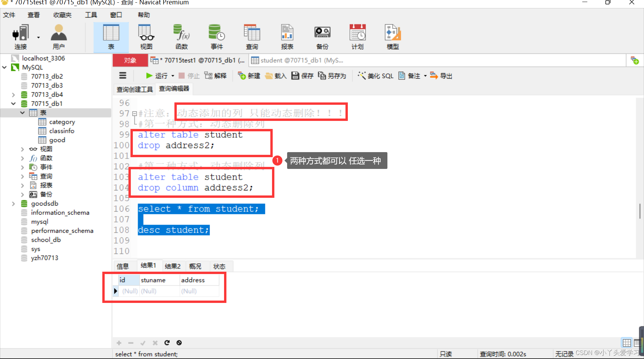Collapse the MySQL connection node
The image size is (644, 359).
click(x=5, y=67)
